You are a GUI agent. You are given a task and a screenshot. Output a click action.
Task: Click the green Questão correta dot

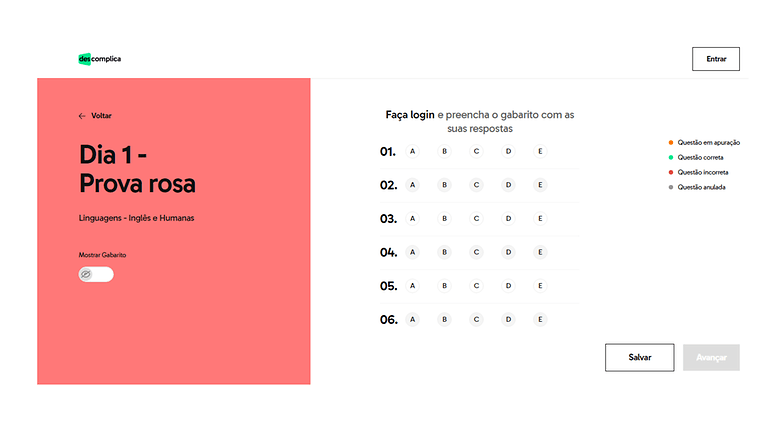671,158
